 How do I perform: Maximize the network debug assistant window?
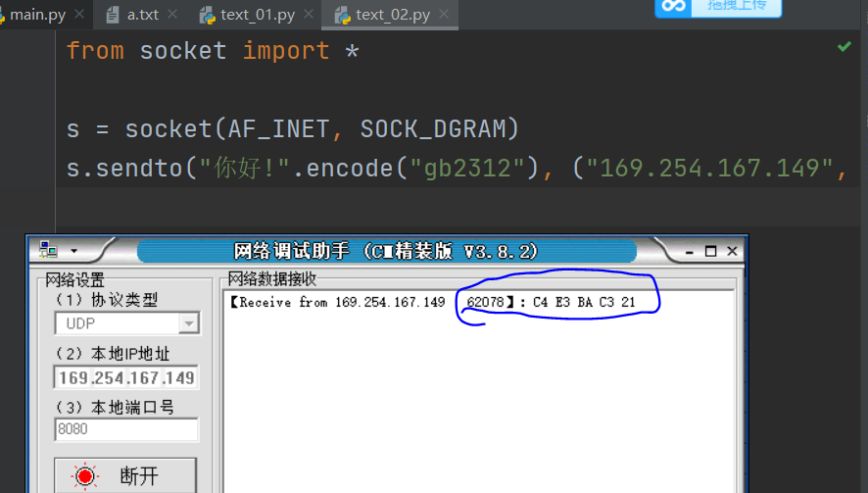click(x=711, y=252)
